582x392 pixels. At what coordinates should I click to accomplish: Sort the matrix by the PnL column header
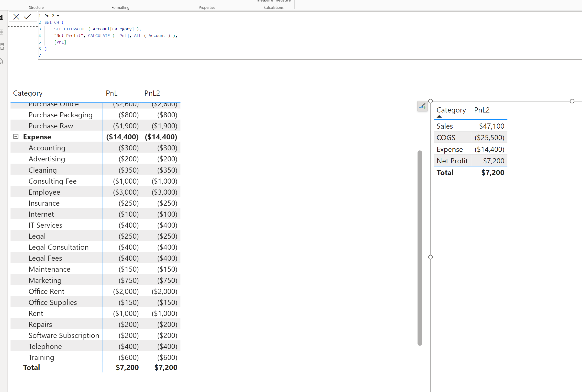tap(112, 93)
